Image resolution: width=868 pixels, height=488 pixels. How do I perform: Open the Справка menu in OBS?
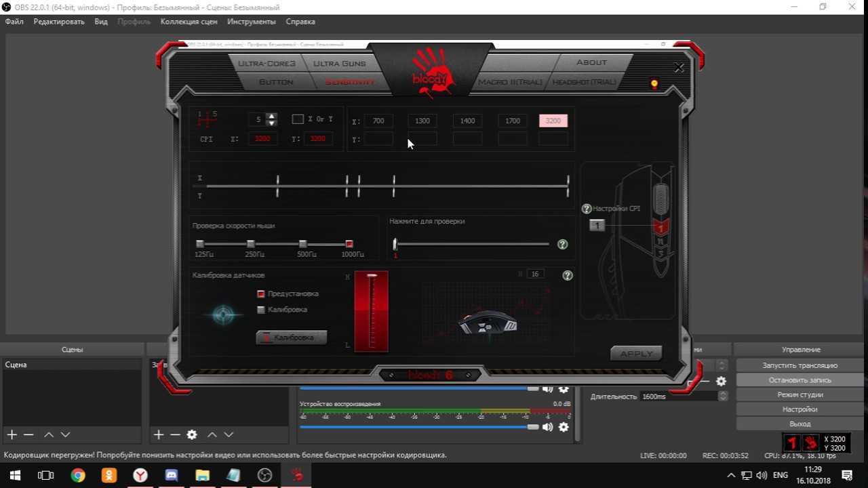pos(300,22)
